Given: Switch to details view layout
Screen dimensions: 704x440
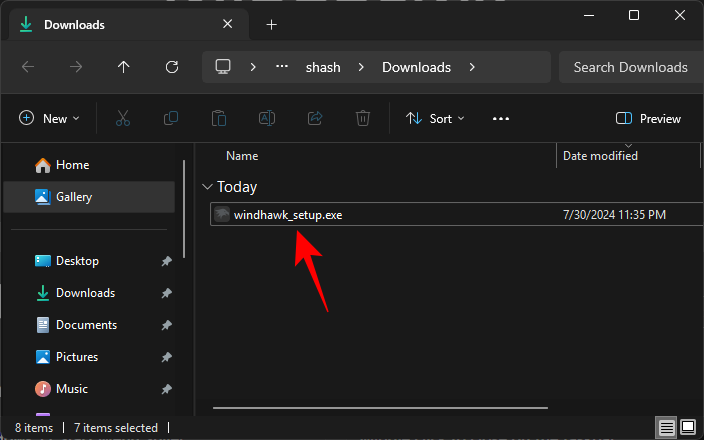Looking at the screenshot, I should click(x=667, y=428).
